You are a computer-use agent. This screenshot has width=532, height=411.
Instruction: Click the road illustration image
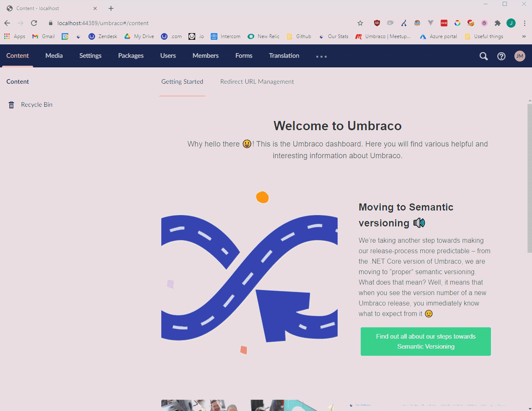tap(249, 273)
